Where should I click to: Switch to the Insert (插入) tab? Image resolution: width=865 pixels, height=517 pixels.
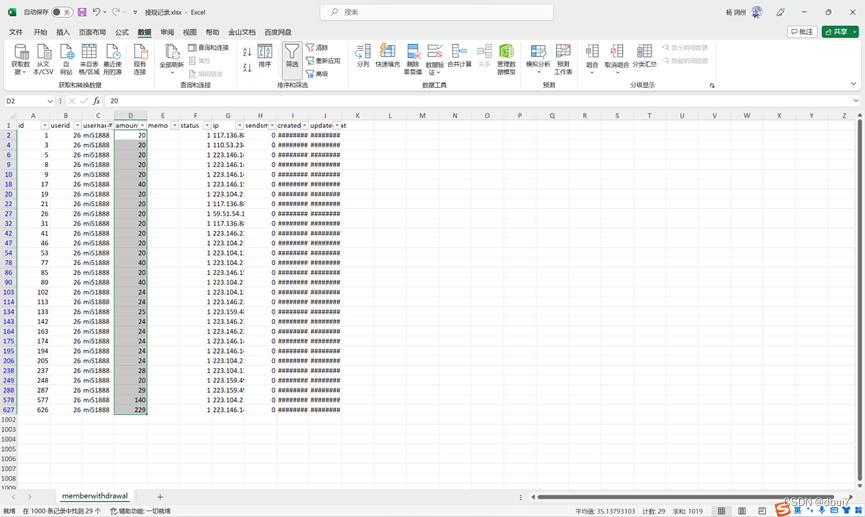point(63,32)
